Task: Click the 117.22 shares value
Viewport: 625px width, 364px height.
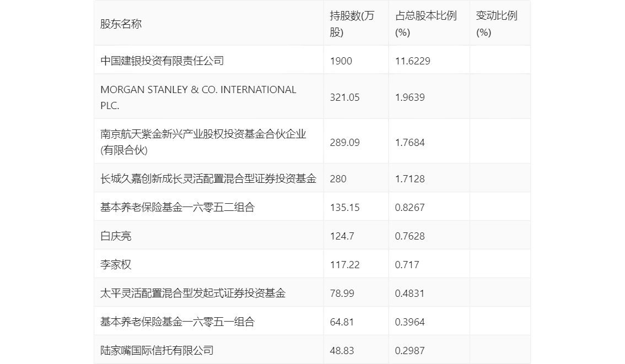Action: 345,265
